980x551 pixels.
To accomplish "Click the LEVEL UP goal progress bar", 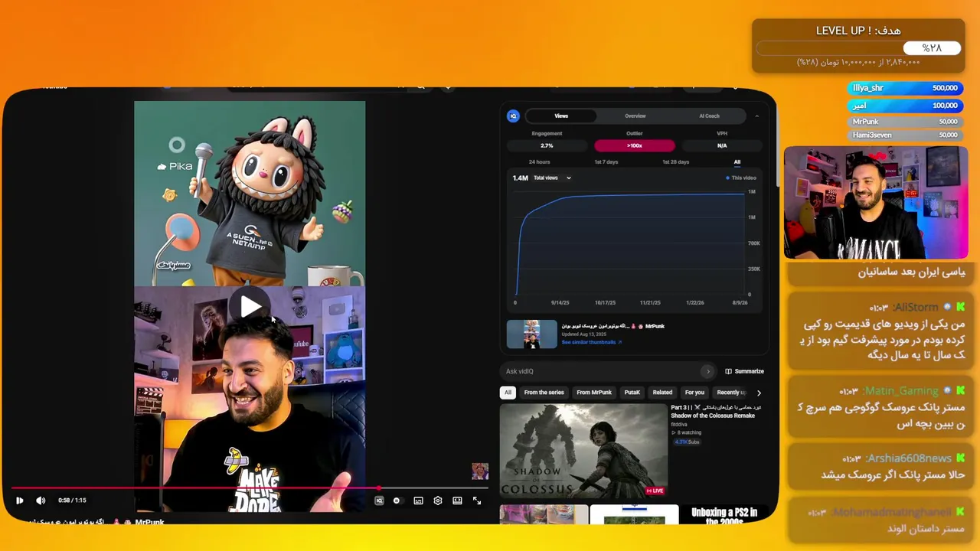I will tap(858, 48).
